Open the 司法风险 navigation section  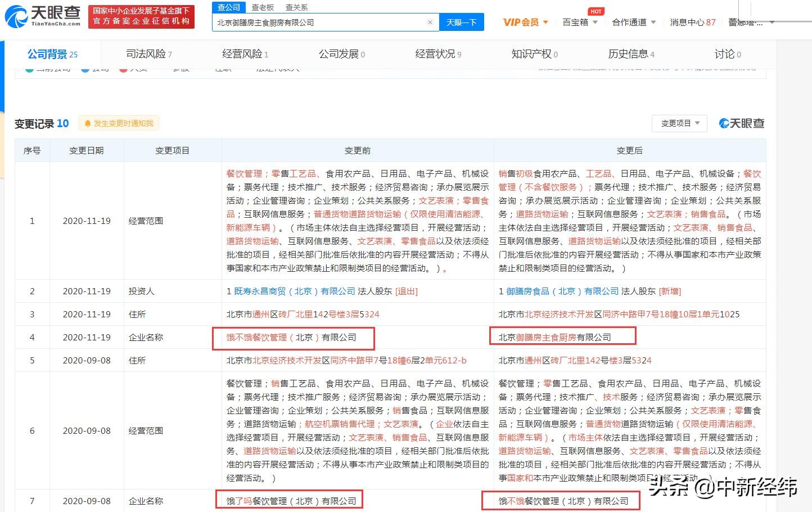pos(148,53)
